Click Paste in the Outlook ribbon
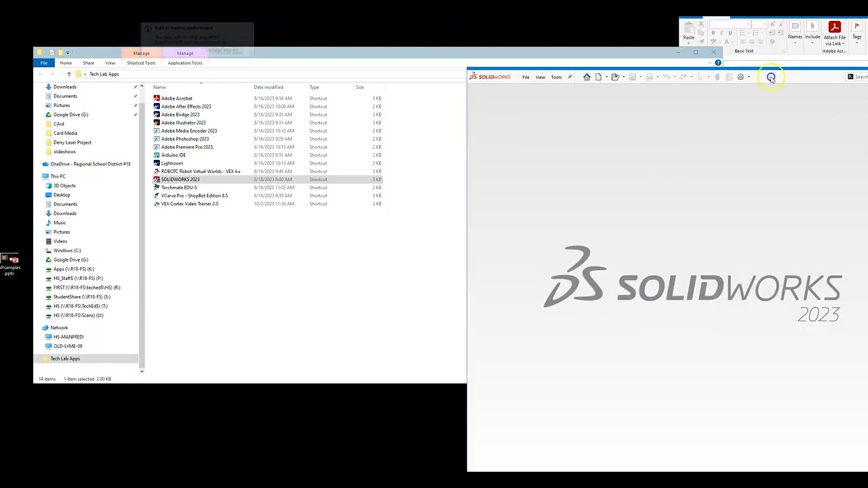 (689, 31)
